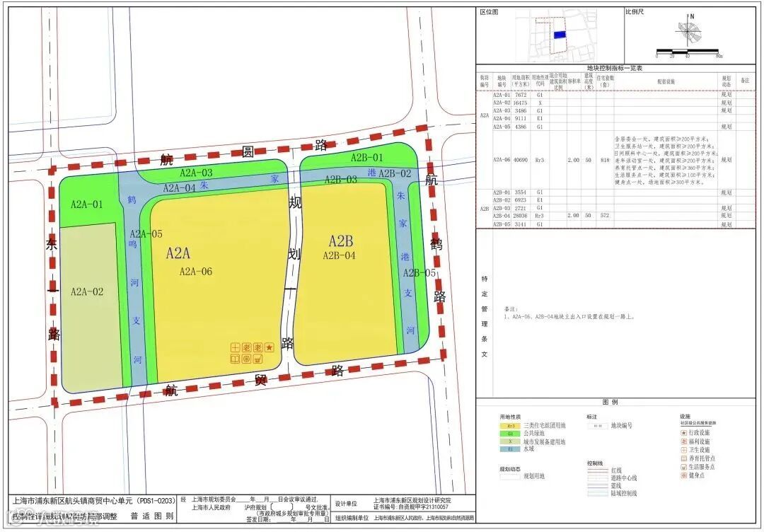This screenshot has width=764, height=532.
Task: Click the green G1 public green space swatch in the legend
Action: [510, 433]
